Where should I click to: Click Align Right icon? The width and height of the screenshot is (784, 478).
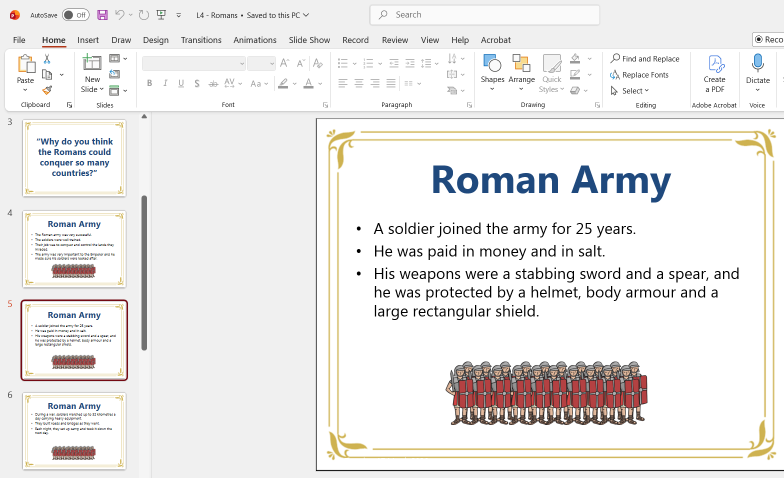pyautogui.click(x=374, y=84)
